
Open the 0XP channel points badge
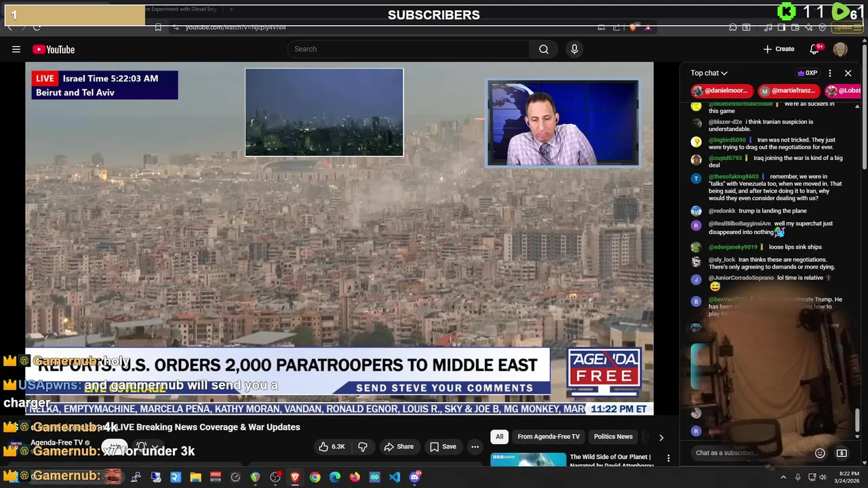[x=807, y=73]
